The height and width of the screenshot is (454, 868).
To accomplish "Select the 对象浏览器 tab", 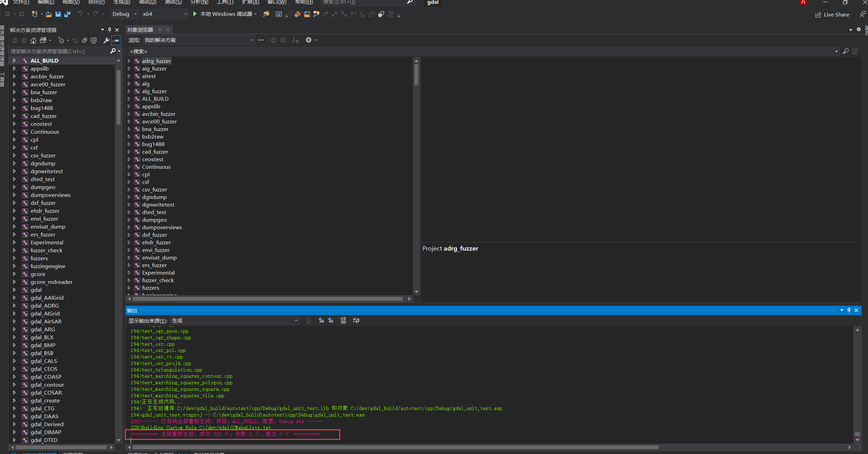I will point(140,30).
